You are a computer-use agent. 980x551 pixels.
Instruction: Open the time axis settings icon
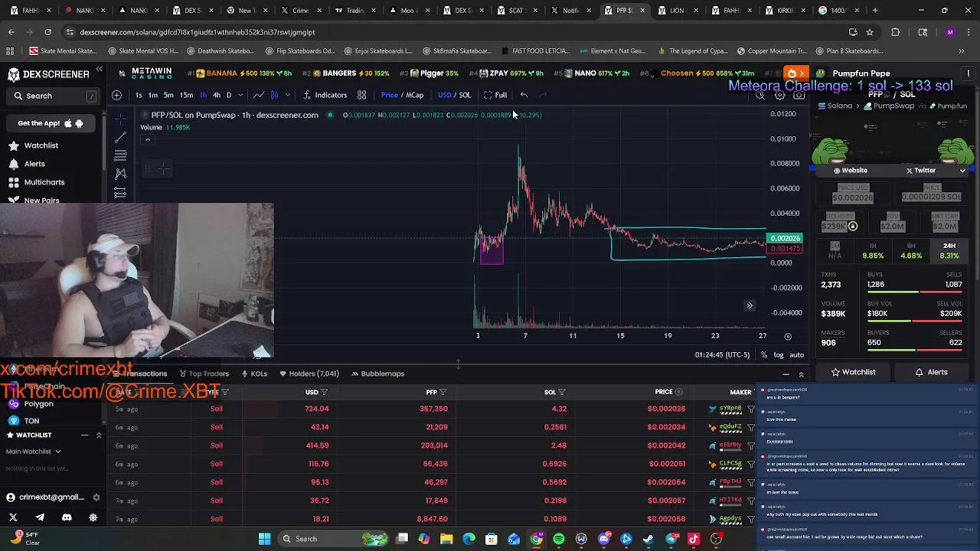(x=788, y=336)
